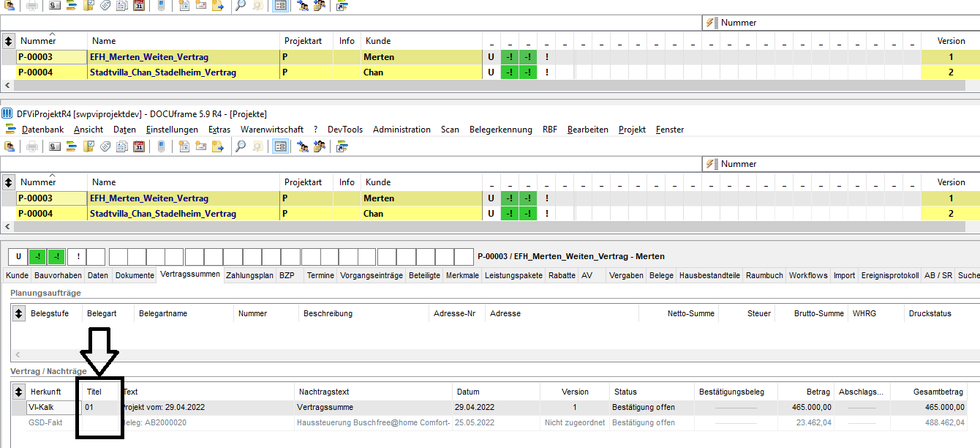Viewport: 980px width, 448px height.
Task: Open the Datenbank menu
Action: click(42, 130)
